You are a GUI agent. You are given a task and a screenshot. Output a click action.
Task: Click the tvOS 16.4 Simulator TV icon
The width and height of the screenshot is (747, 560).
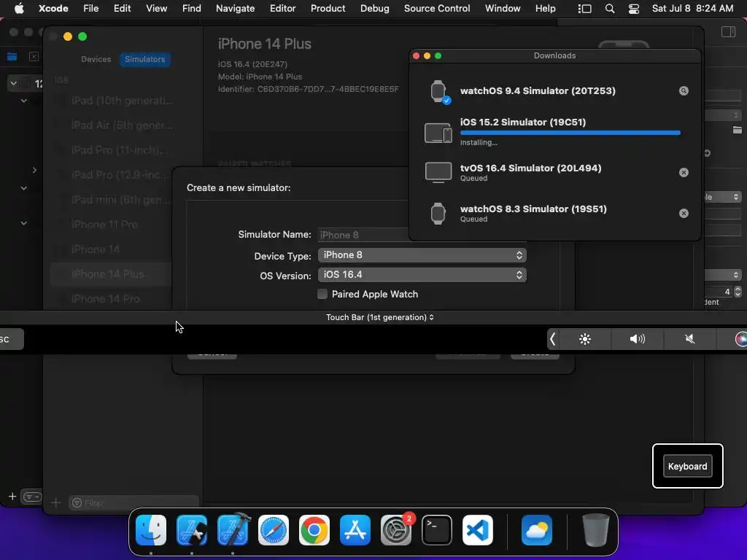tap(438, 172)
